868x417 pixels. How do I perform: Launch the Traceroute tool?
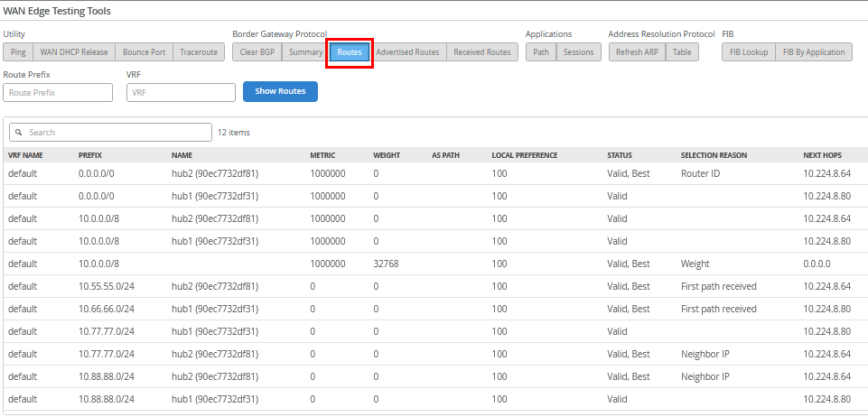[198, 52]
